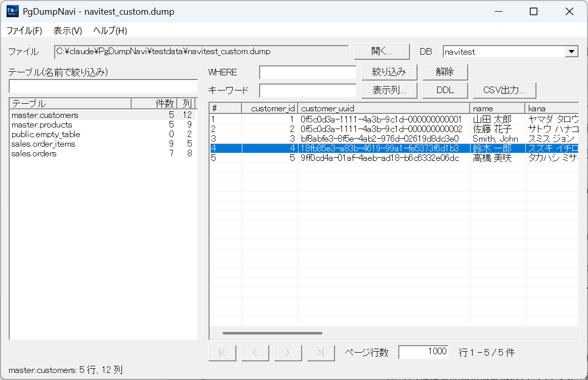Image resolution: width=588 pixels, height=380 pixels.
Task: Click the 解除 clear button
Action: tap(445, 72)
